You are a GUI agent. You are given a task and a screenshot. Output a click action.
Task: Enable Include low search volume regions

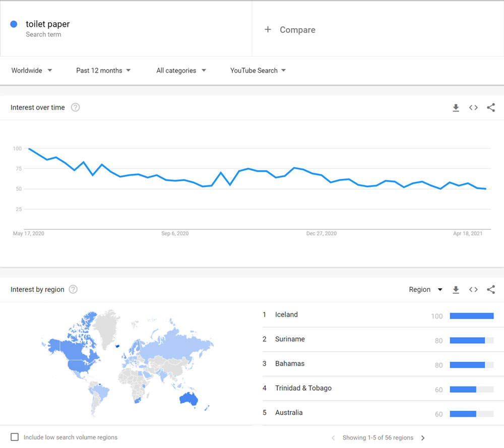[x=15, y=437]
